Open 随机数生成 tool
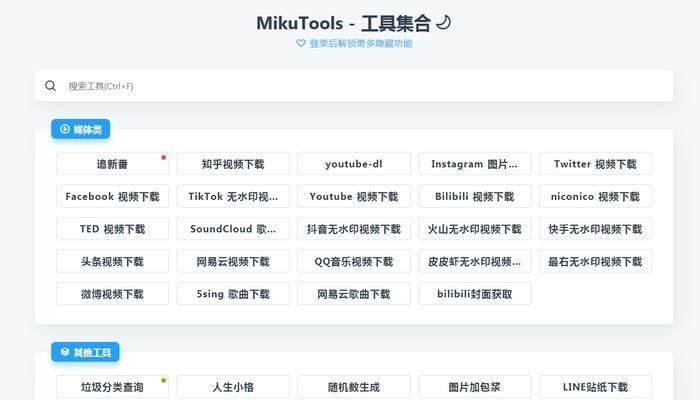Viewport: 700px width, 400px height. 354,387
